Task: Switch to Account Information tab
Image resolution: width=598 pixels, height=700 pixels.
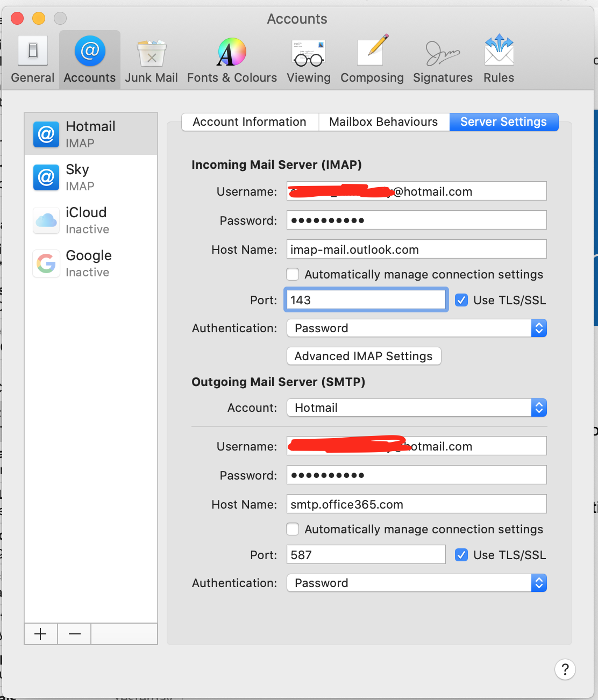Action: [250, 122]
